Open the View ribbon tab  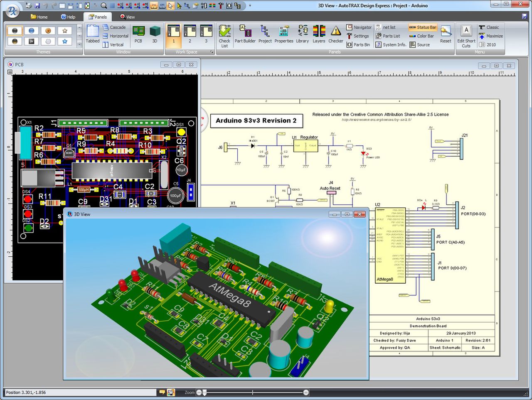click(128, 17)
